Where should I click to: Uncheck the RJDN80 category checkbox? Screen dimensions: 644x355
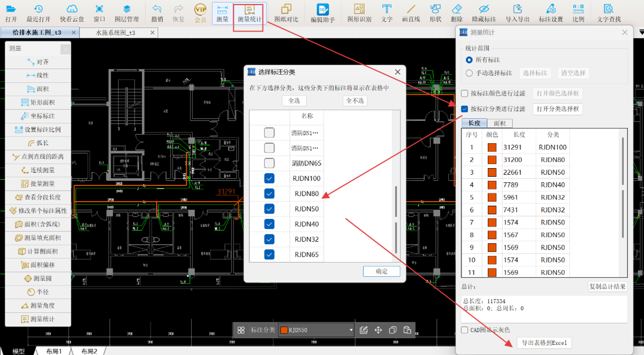coord(269,193)
